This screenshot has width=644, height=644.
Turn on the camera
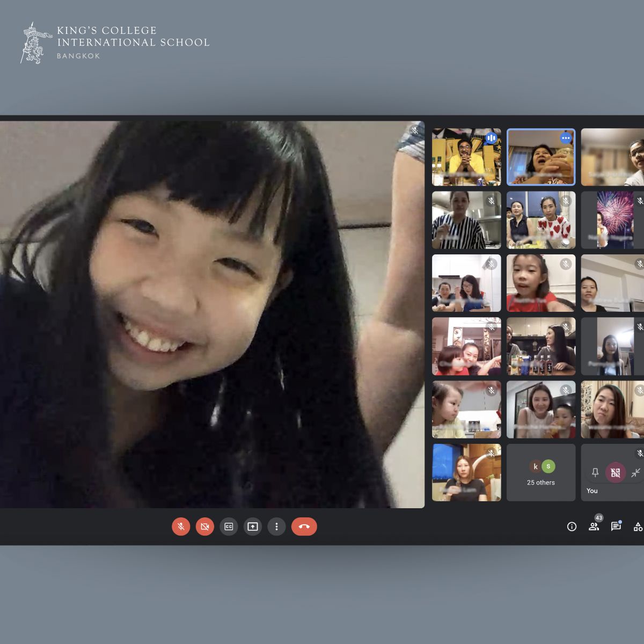click(204, 526)
